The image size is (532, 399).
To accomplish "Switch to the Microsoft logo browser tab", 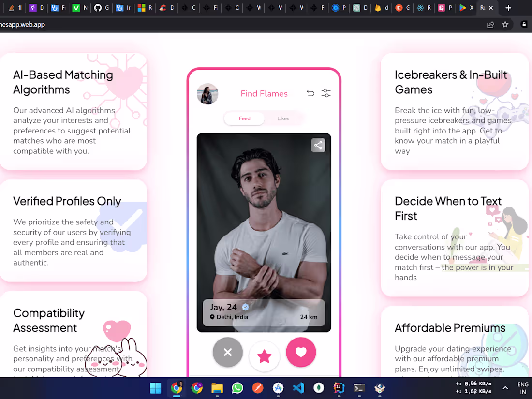I will (x=145, y=8).
